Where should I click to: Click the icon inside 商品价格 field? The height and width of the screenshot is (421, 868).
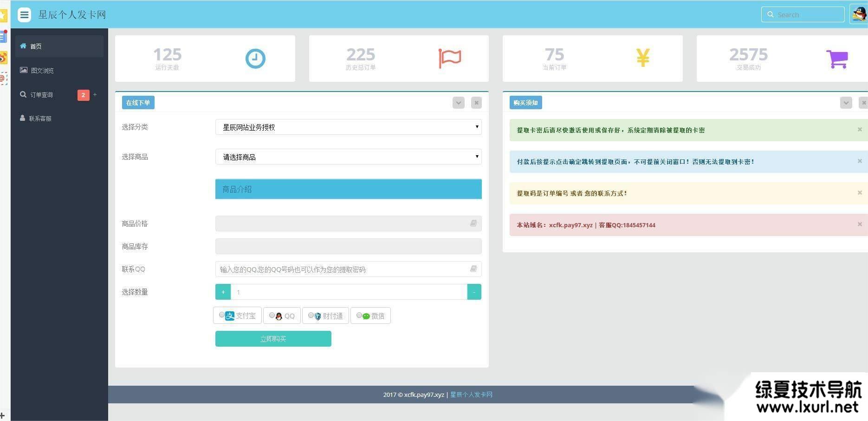tap(473, 224)
